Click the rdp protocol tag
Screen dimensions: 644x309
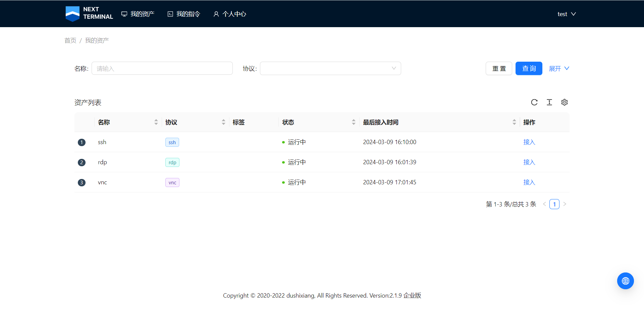(x=172, y=163)
